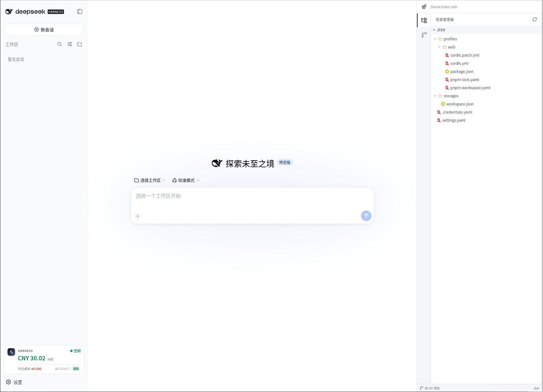Open the workspace filter sliders icon
Viewport: 543px width, 392px height.
coord(70,44)
